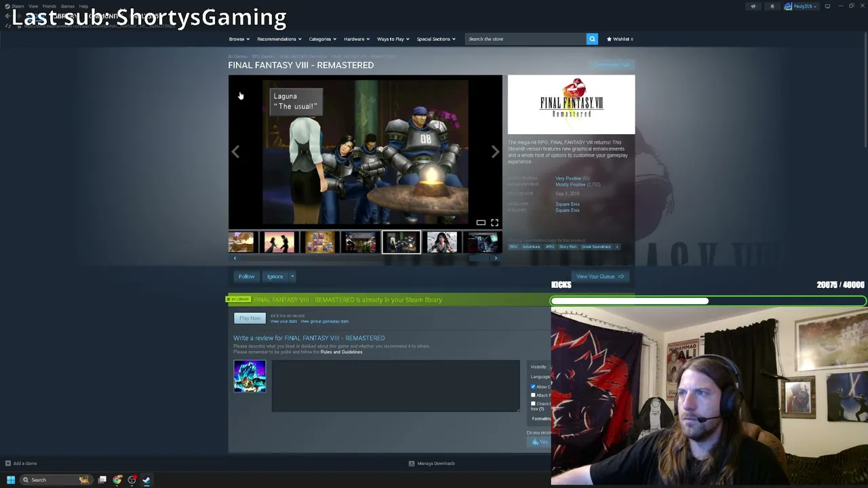Open View your stats link

point(283,321)
